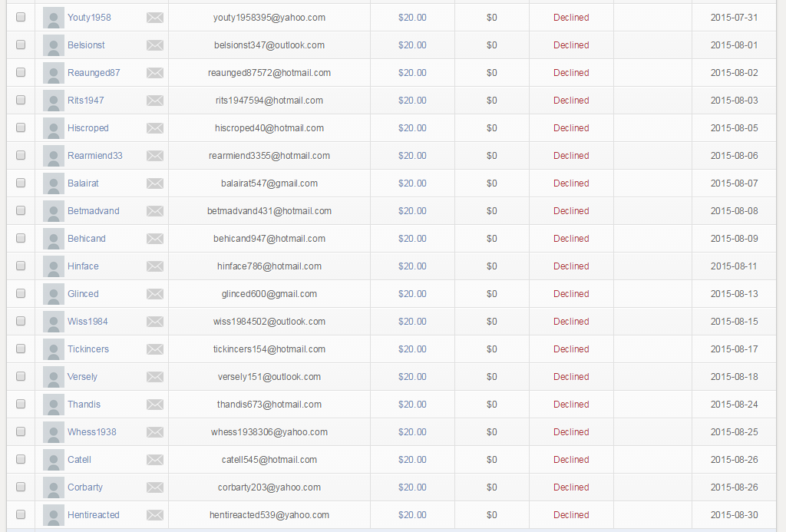Tick the checkbox for Hiscroped row

(x=21, y=128)
